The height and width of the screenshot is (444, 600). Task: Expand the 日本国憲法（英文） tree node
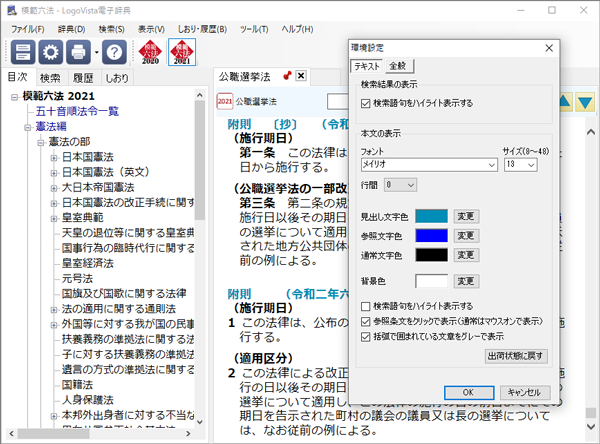tap(54, 173)
